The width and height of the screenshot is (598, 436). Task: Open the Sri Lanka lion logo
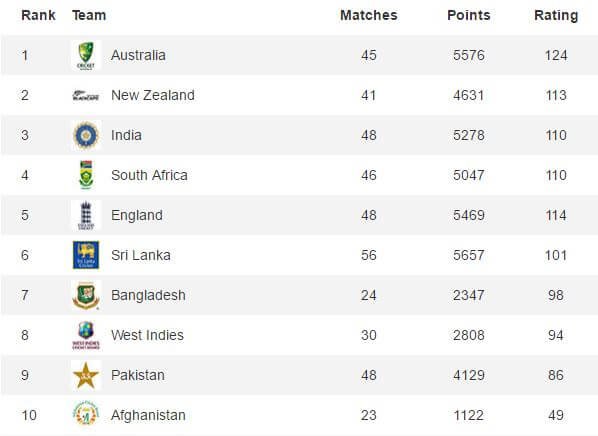86,255
